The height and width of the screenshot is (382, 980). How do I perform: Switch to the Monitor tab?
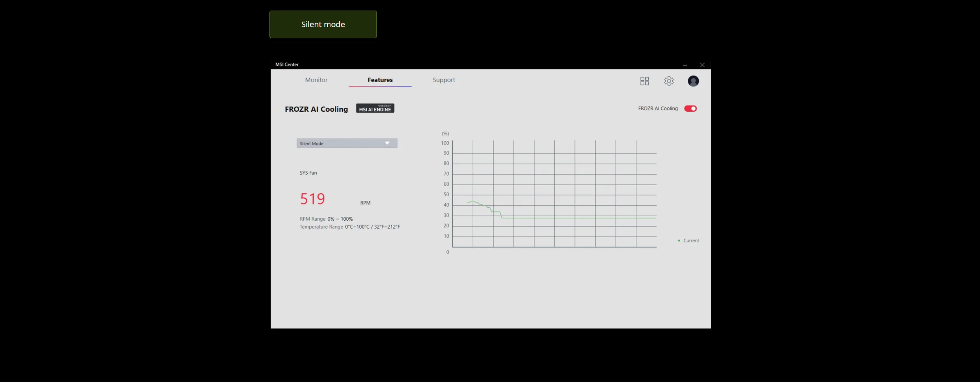point(316,80)
